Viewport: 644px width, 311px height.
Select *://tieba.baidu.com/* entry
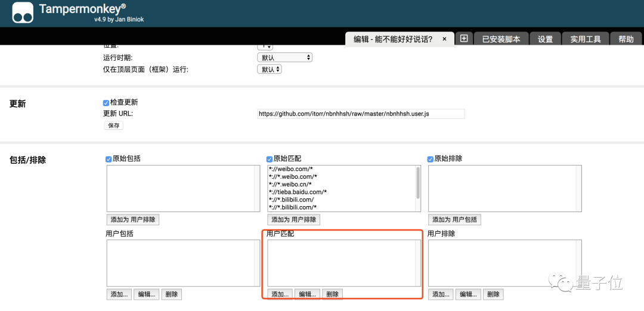tap(298, 192)
